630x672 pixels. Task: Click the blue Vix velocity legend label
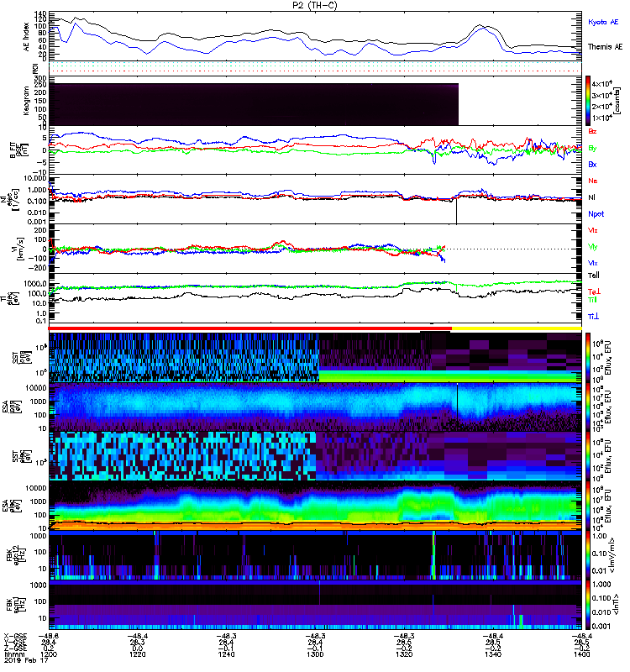click(593, 263)
